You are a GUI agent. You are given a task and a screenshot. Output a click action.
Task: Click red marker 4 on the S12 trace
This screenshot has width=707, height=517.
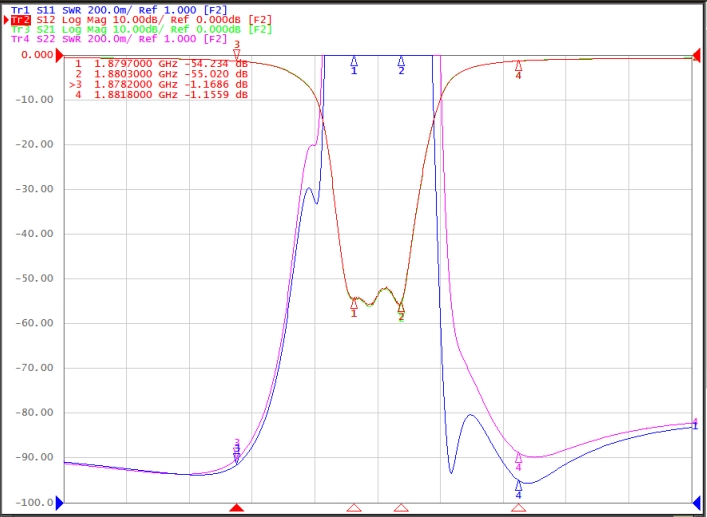[x=519, y=65]
